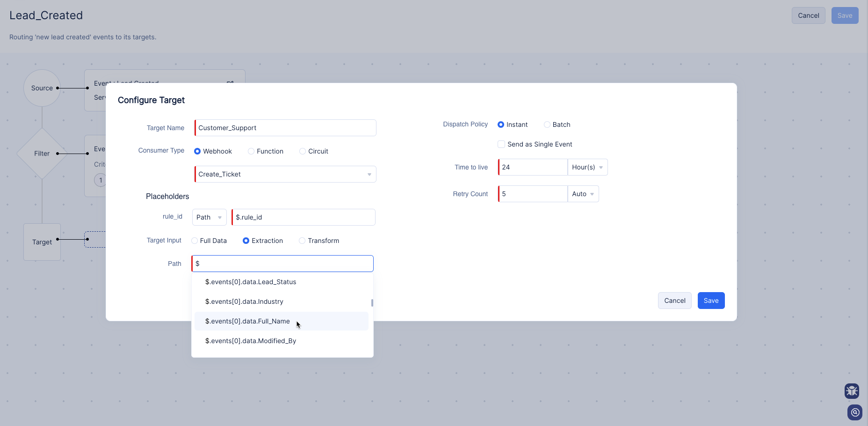The width and height of the screenshot is (868, 426).
Task: Click the suggestion list scrollbar
Action: (x=372, y=303)
